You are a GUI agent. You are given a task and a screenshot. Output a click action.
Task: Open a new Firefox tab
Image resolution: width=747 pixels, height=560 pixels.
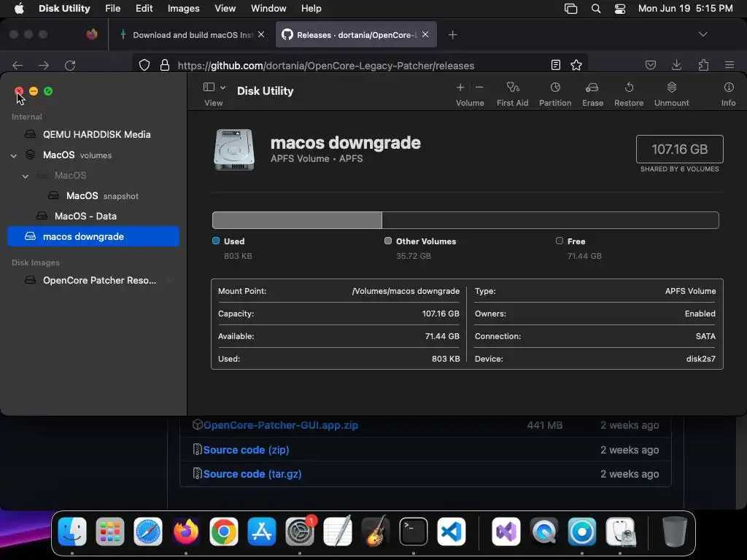click(452, 35)
